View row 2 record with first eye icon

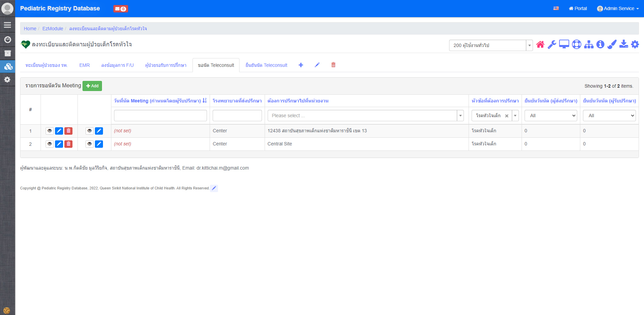click(x=50, y=144)
